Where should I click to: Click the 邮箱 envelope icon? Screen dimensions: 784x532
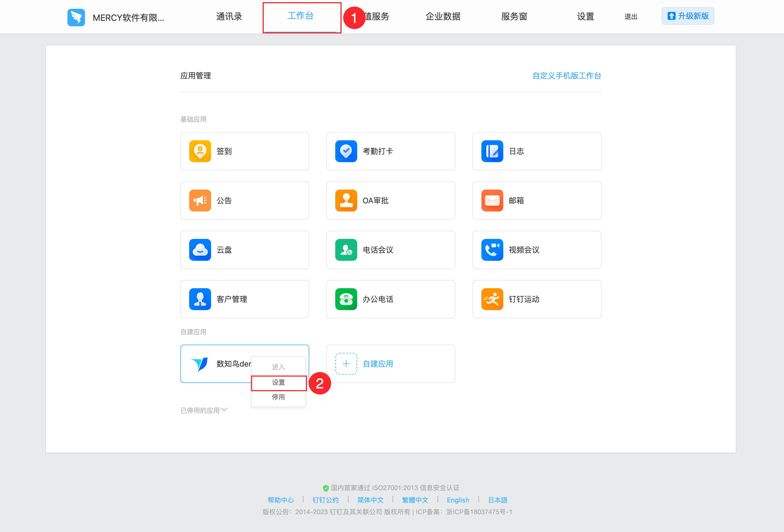click(492, 200)
